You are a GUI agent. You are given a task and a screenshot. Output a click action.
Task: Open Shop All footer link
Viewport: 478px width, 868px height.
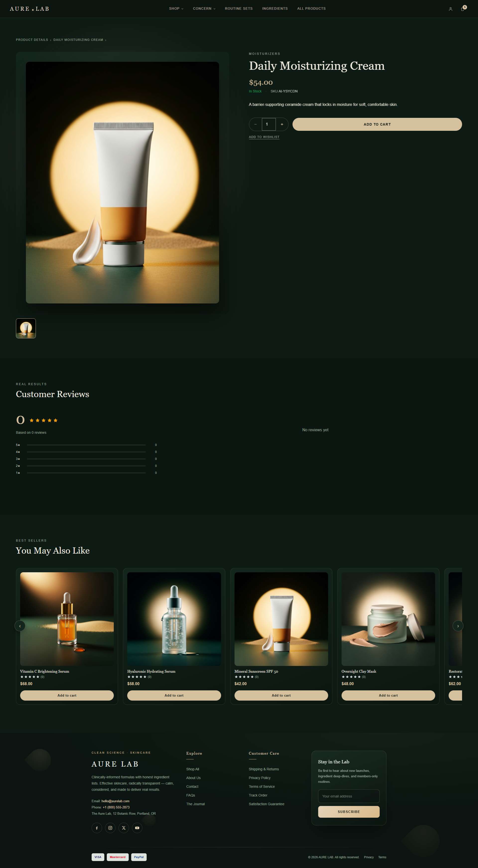pos(193,769)
